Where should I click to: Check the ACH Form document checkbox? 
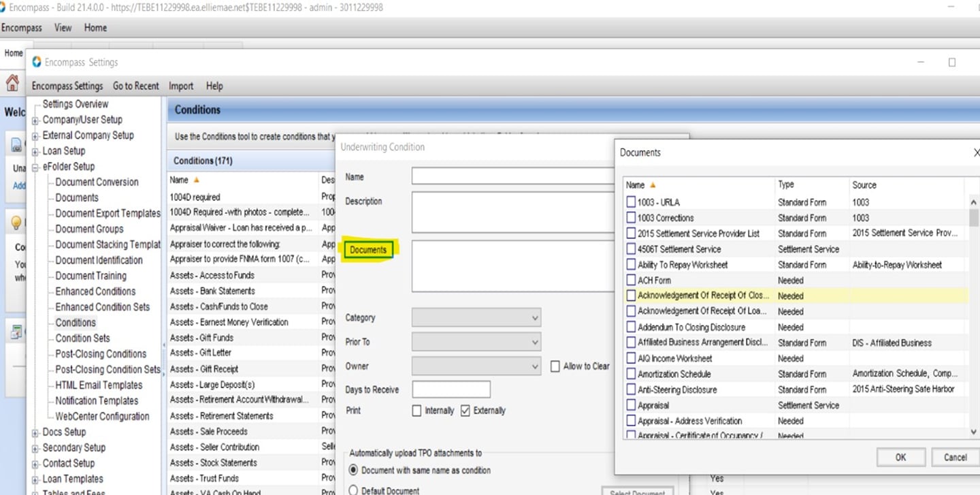[631, 280]
